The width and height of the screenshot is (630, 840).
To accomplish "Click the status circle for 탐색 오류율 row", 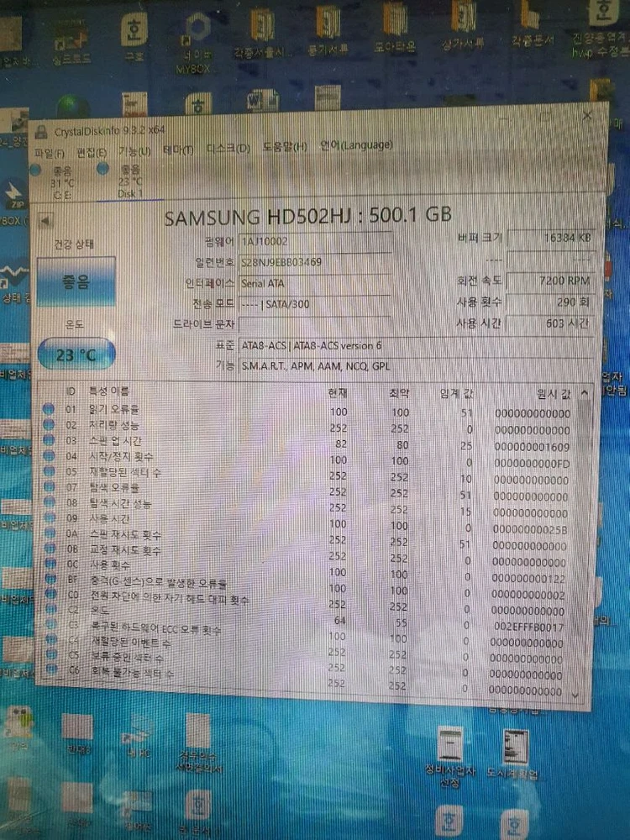I will tap(50, 487).
